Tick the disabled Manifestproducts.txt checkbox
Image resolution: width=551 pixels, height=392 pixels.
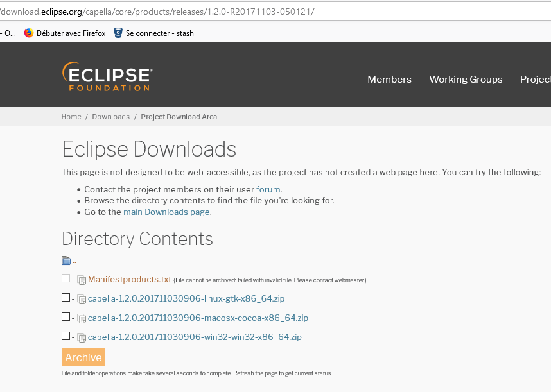(66, 278)
